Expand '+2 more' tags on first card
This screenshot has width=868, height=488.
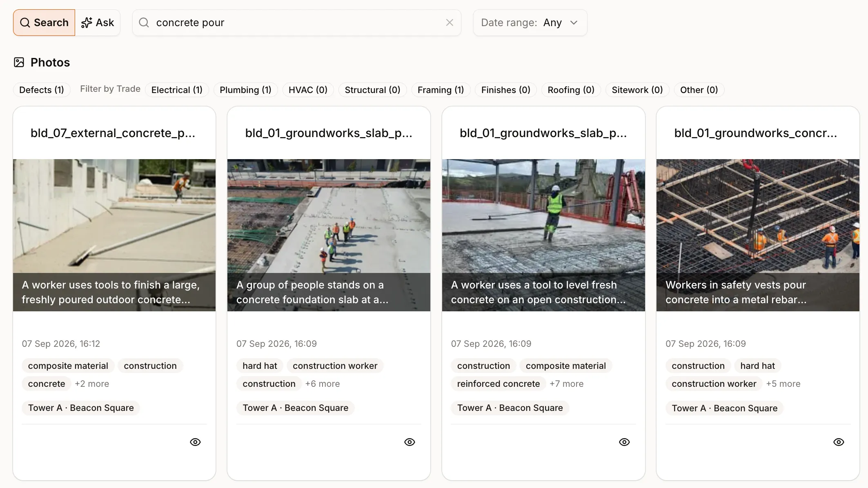(x=92, y=384)
